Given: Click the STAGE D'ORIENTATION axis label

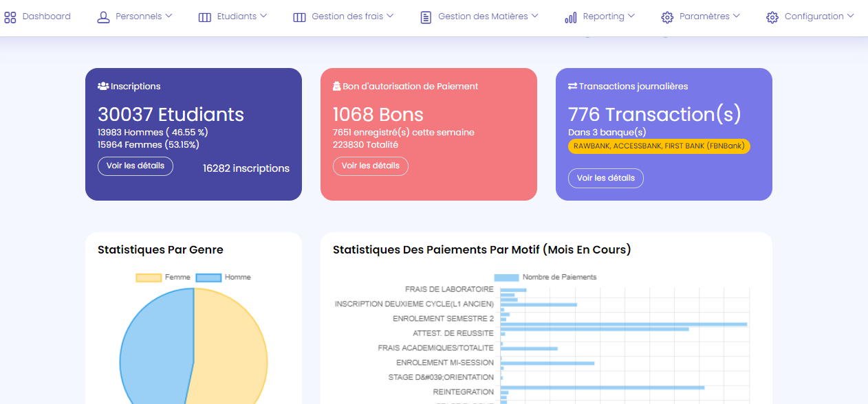Looking at the screenshot, I should pos(441,377).
